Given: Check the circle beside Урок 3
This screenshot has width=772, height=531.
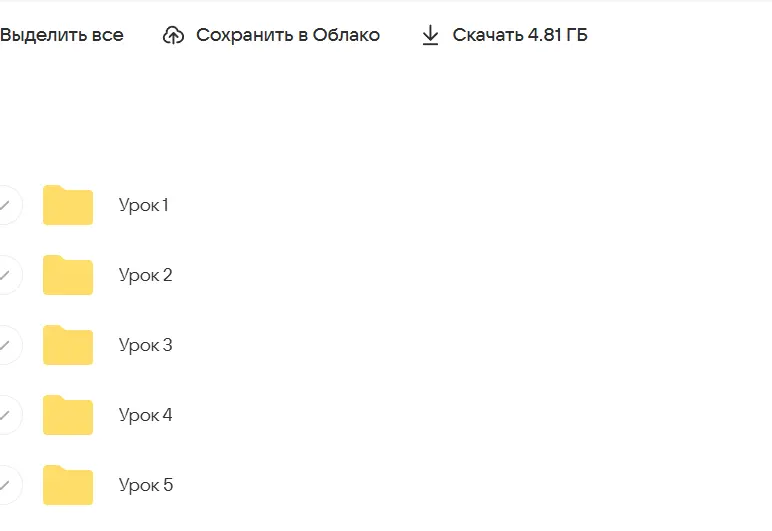Looking at the screenshot, I should pos(6,345).
